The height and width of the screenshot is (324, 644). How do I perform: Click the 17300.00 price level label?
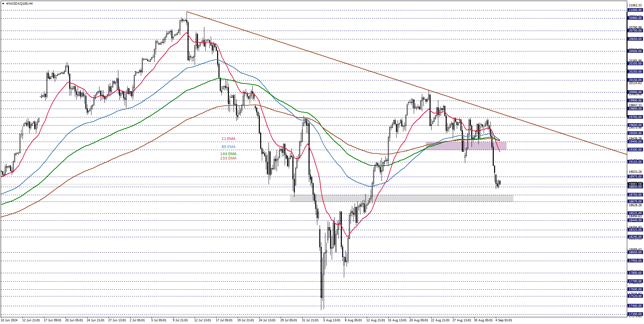635,314
